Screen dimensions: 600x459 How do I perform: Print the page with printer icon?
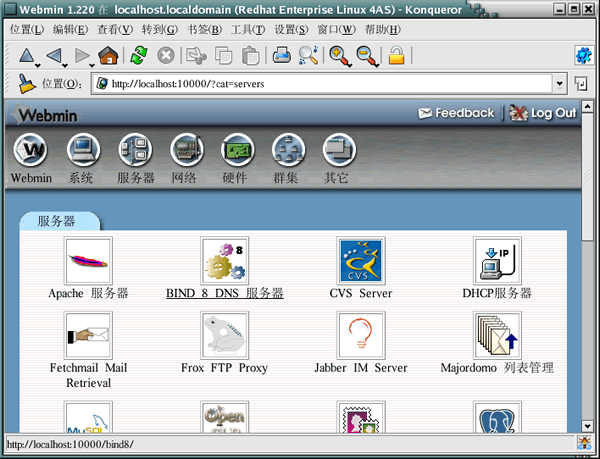click(282, 56)
